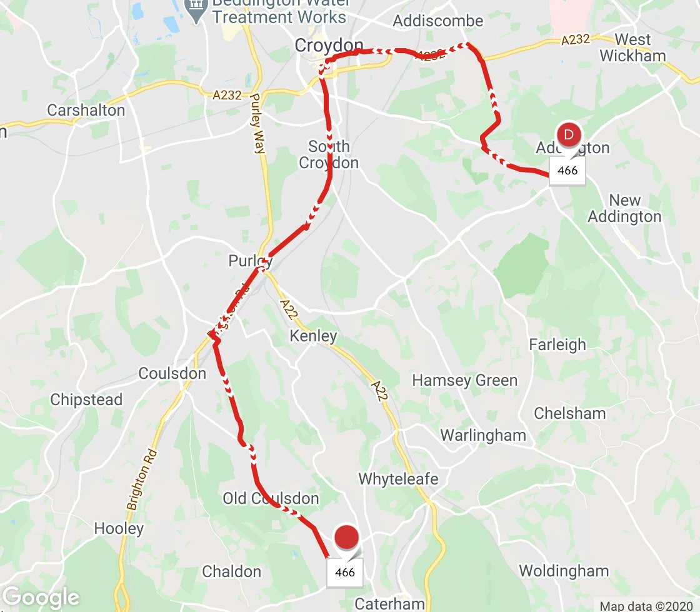
Task: Open the Google logo link
Action: (x=41, y=598)
